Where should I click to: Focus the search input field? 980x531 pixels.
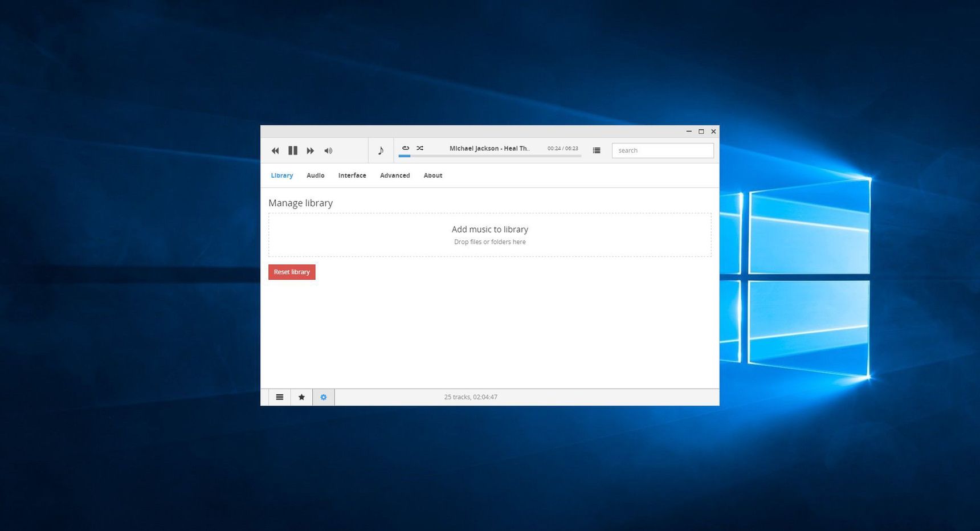tap(663, 150)
